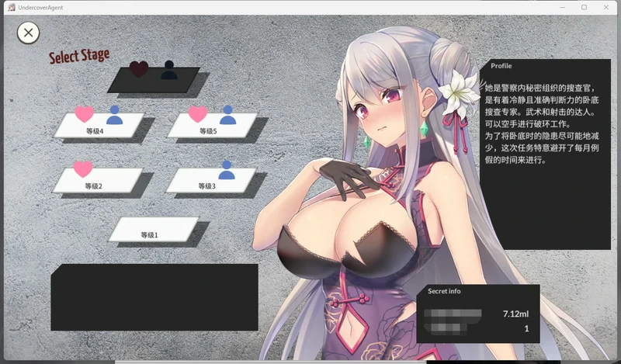Tap the pink heart above 等级5
Viewport: 621px width, 364px height.
coord(198,114)
